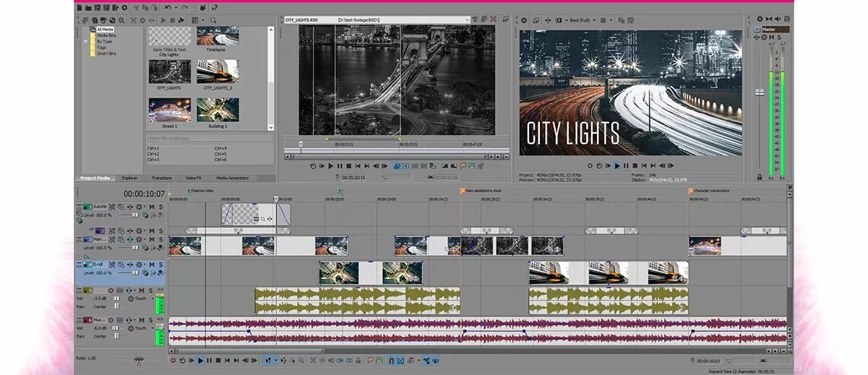Click the Opening titles timeline marker

[x=198, y=191]
